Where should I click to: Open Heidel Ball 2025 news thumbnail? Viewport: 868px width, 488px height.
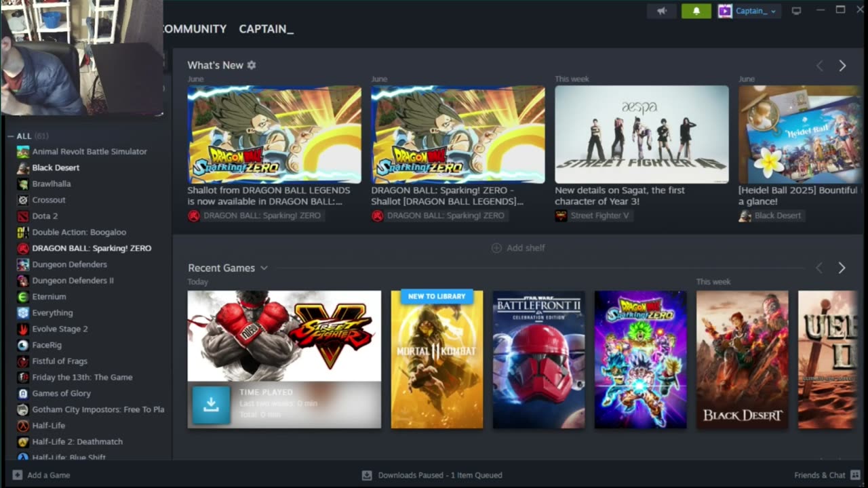click(800, 134)
